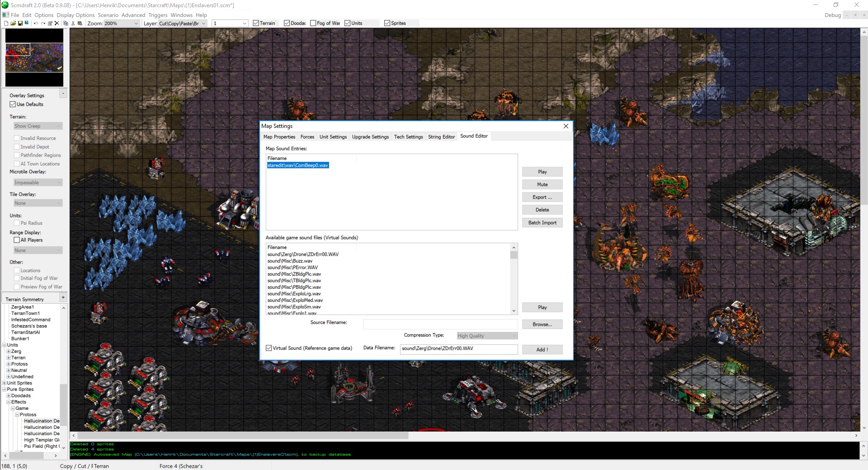Toggle the Fog of War checkbox
868x470 pixels.
click(x=313, y=23)
